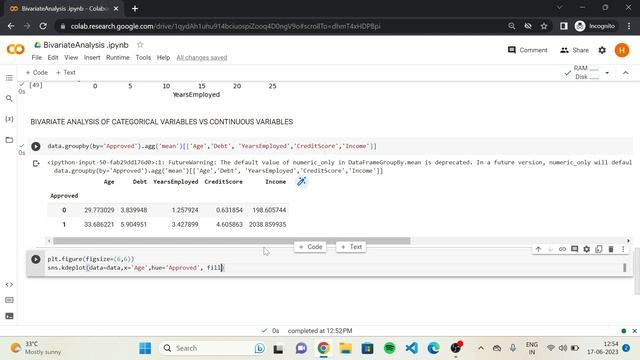This screenshot has height=360, width=640.
Task: Open the Incognito profile button
Action: point(595,26)
